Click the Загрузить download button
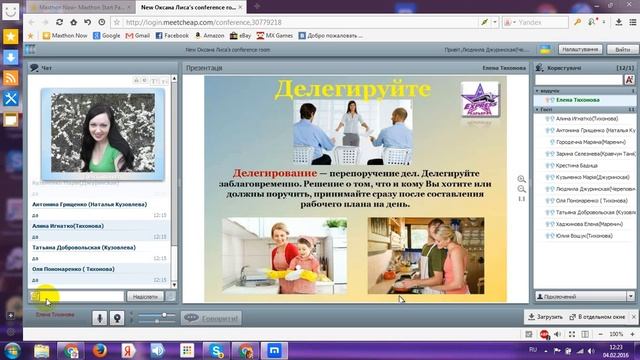 [545, 316]
